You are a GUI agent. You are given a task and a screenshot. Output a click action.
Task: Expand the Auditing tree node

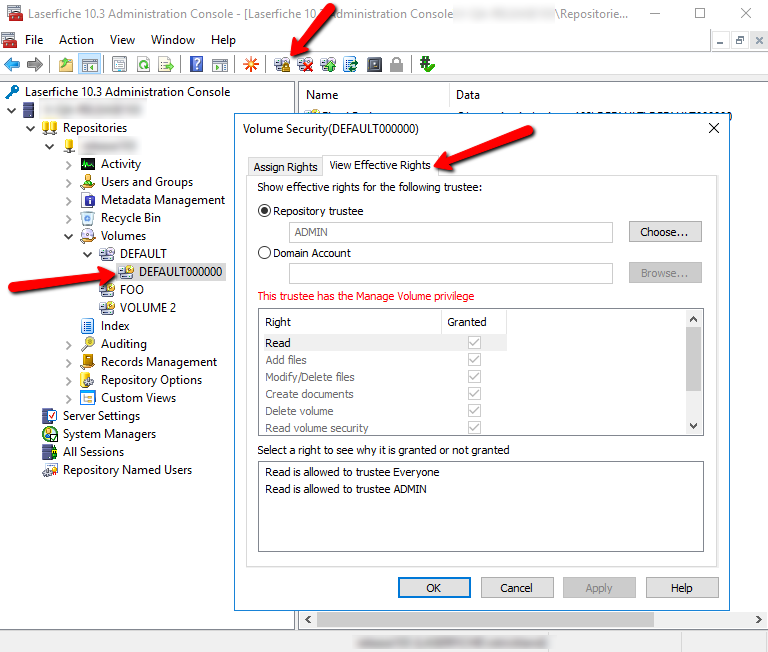[x=69, y=345]
